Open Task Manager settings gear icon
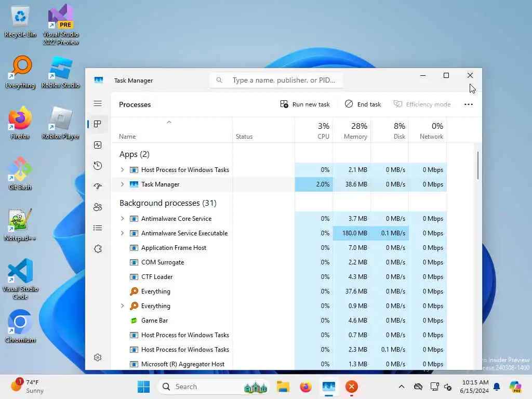The height and width of the screenshot is (399, 532). coord(98,357)
